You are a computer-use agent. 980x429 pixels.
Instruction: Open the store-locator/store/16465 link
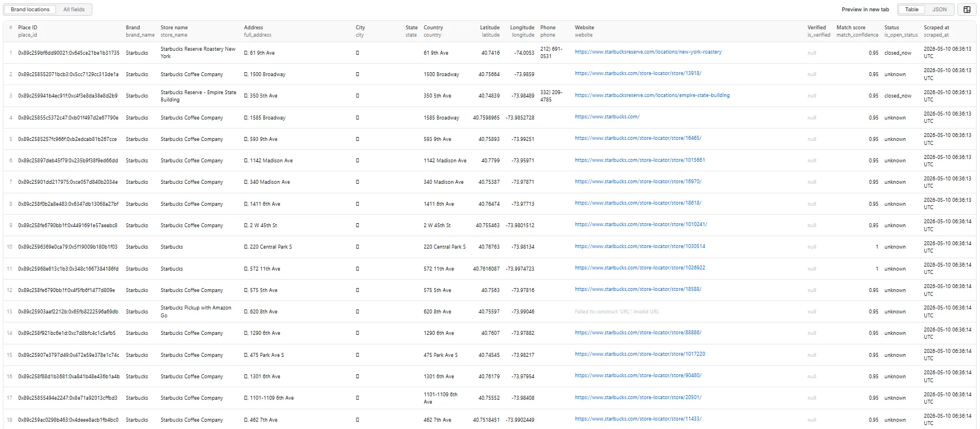pyautogui.click(x=638, y=138)
